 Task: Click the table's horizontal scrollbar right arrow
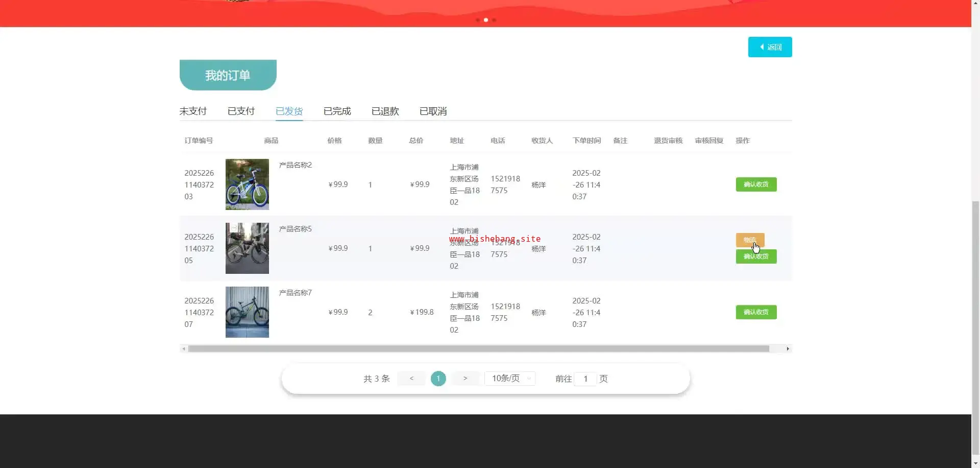(788, 349)
